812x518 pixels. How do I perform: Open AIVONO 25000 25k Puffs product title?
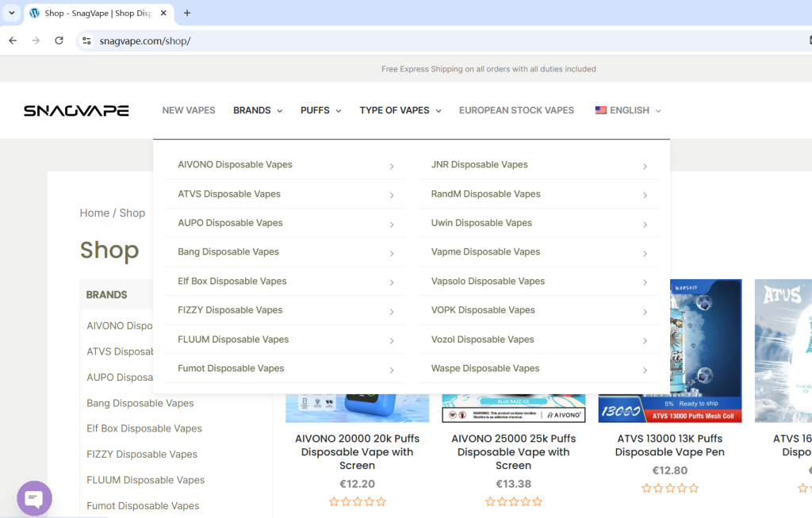tap(514, 451)
